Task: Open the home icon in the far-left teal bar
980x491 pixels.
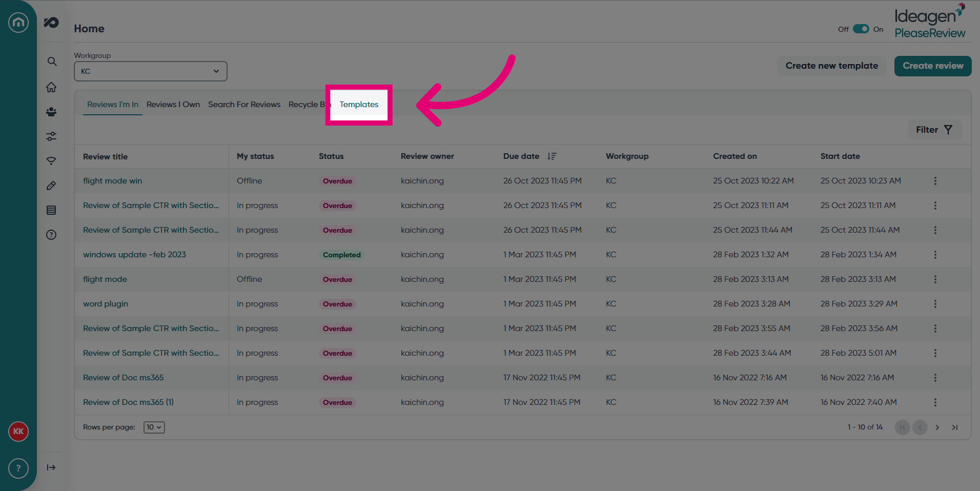Action: 18,22
